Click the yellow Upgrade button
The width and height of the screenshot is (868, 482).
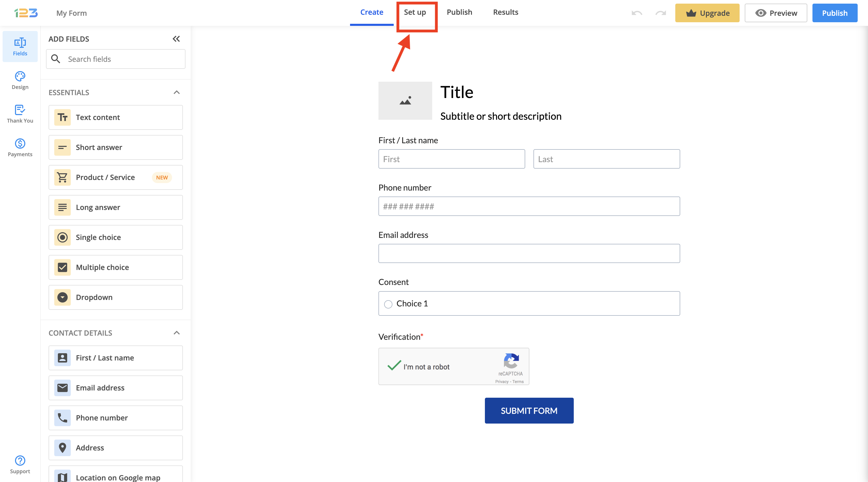[707, 13]
